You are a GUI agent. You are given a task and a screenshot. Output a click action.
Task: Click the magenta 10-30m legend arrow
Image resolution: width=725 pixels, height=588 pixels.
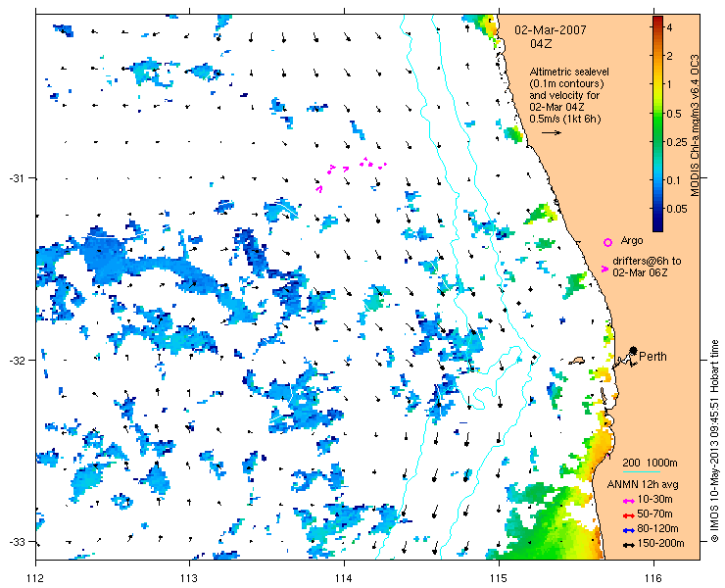point(628,501)
